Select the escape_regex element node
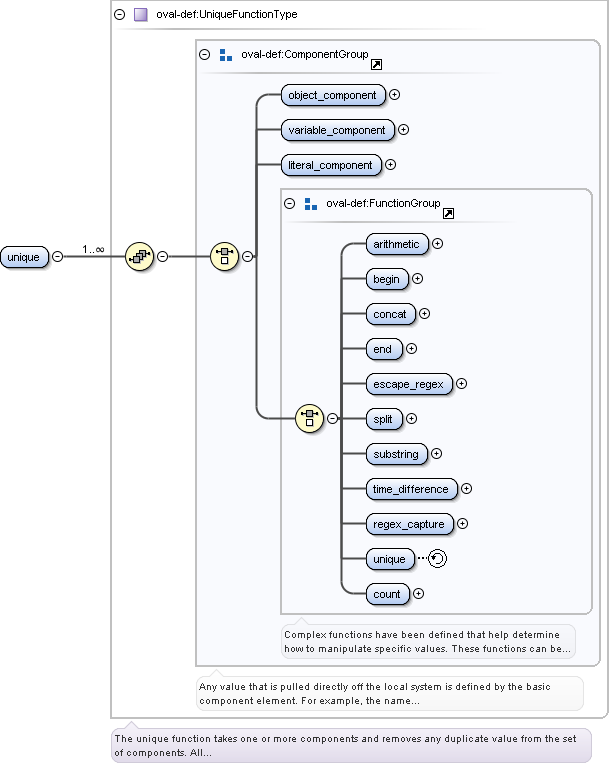Image resolution: width=610 pixels, height=766 pixels. (408, 384)
